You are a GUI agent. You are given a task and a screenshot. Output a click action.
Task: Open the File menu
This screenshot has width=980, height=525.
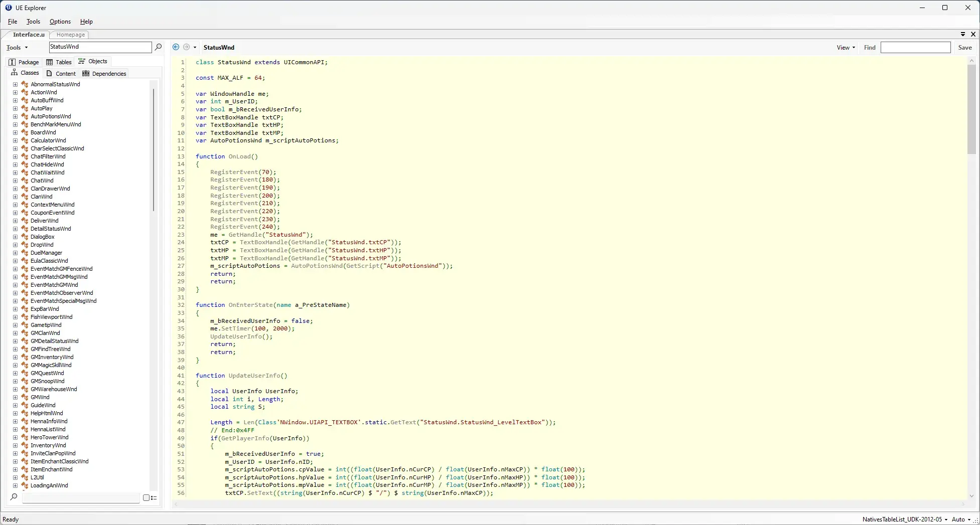pyautogui.click(x=13, y=22)
